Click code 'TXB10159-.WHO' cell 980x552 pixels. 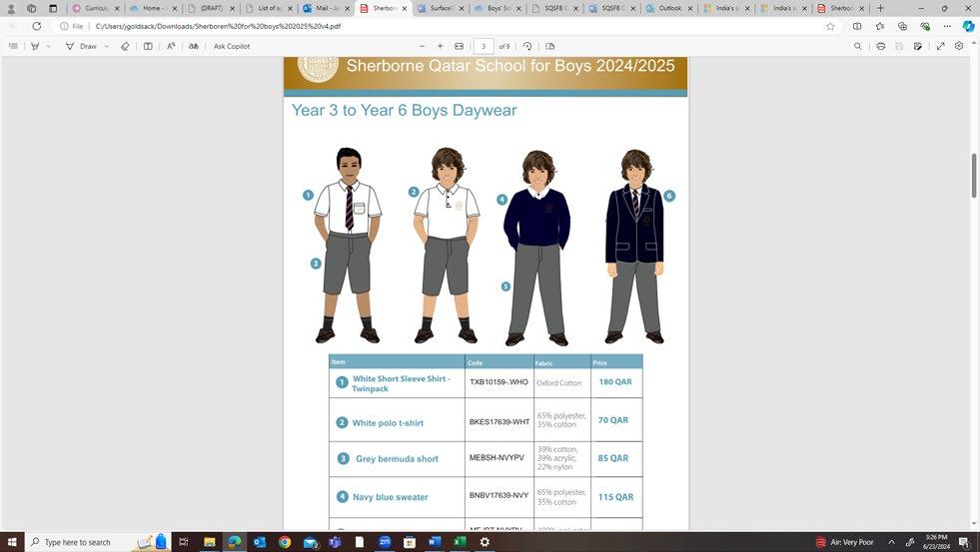(x=498, y=381)
